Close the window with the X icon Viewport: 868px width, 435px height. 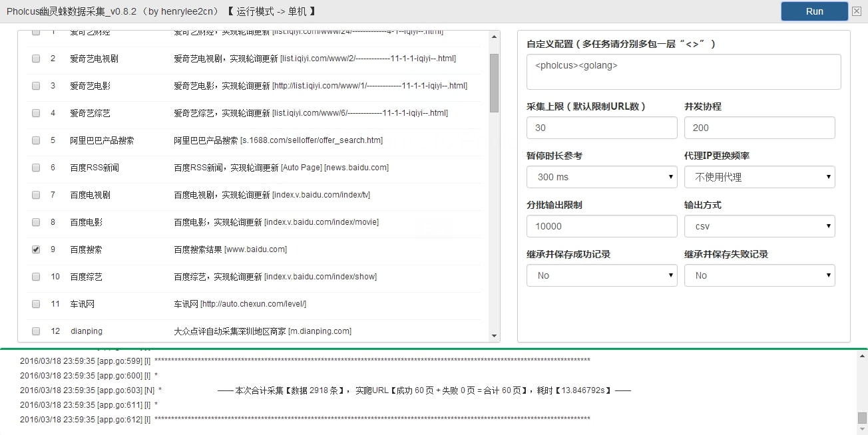pyautogui.click(x=856, y=11)
